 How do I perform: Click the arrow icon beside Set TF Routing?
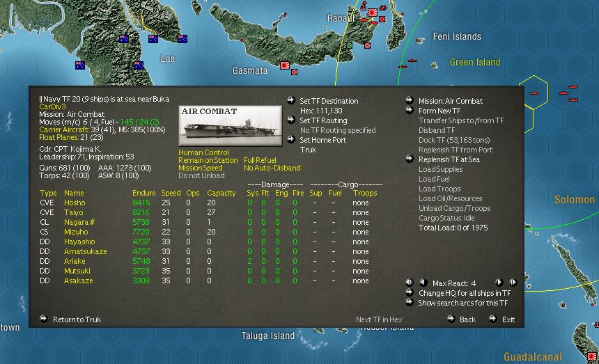[291, 120]
